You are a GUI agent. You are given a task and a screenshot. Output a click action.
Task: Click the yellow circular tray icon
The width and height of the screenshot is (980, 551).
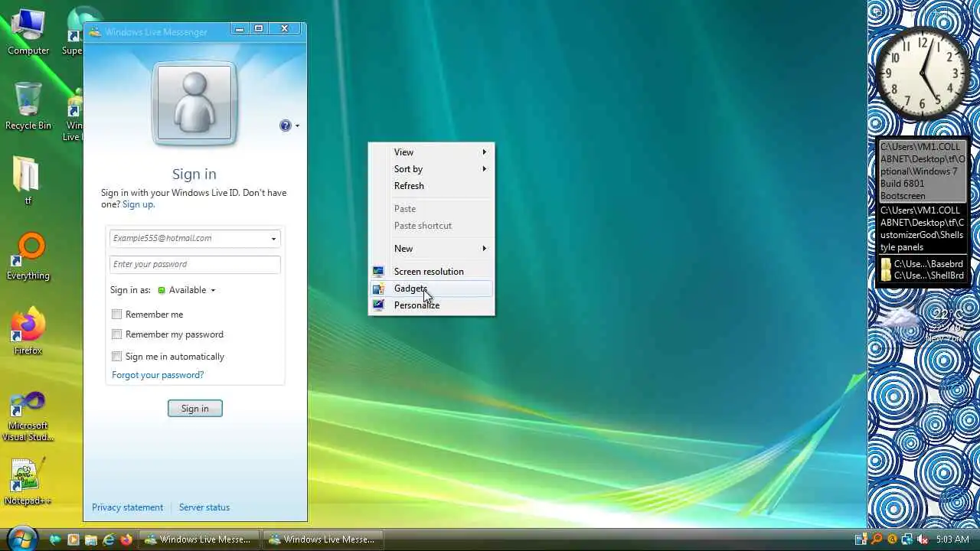pos(892,540)
